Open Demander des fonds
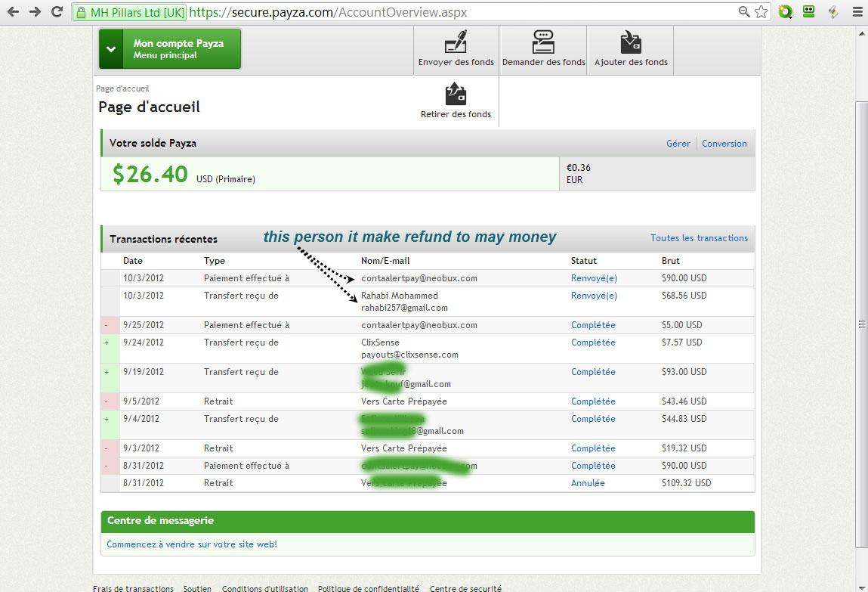The width and height of the screenshot is (868, 592). click(x=544, y=50)
